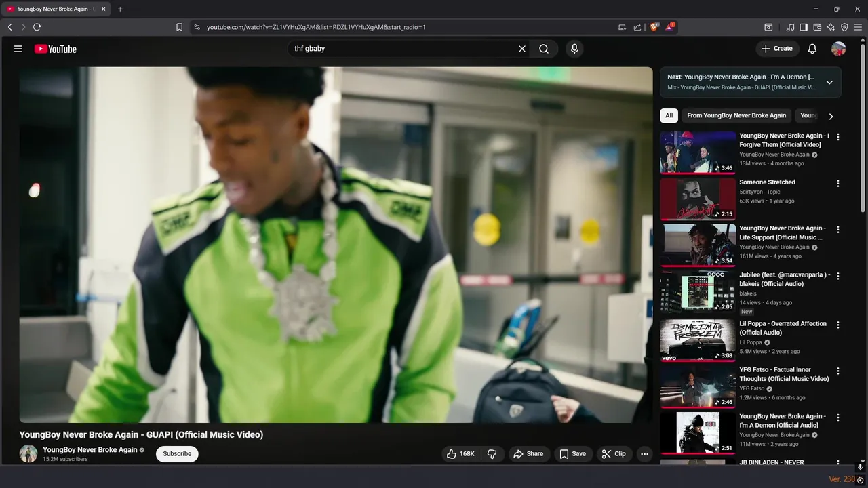
Task: Open options for Jubilee blakeis video
Action: point(838,277)
